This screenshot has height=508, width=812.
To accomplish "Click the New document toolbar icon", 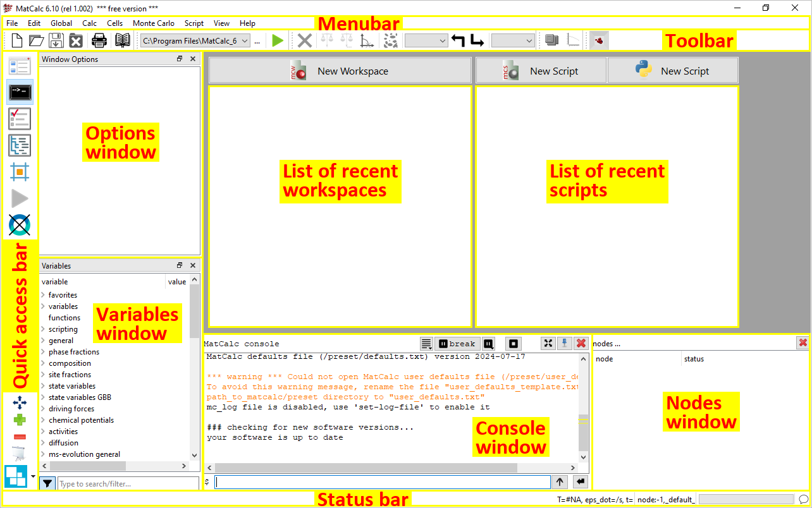I will [17, 41].
